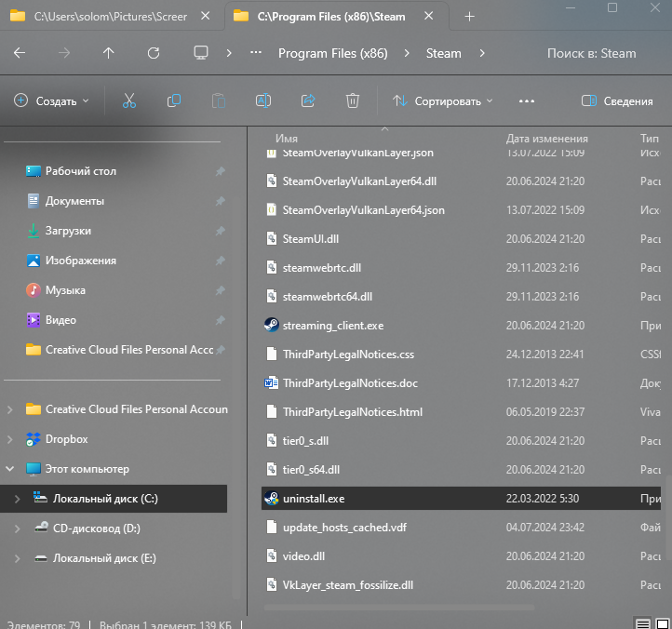Click the This PC monitor icon in address bar
672x629 pixels.
coord(200,53)
